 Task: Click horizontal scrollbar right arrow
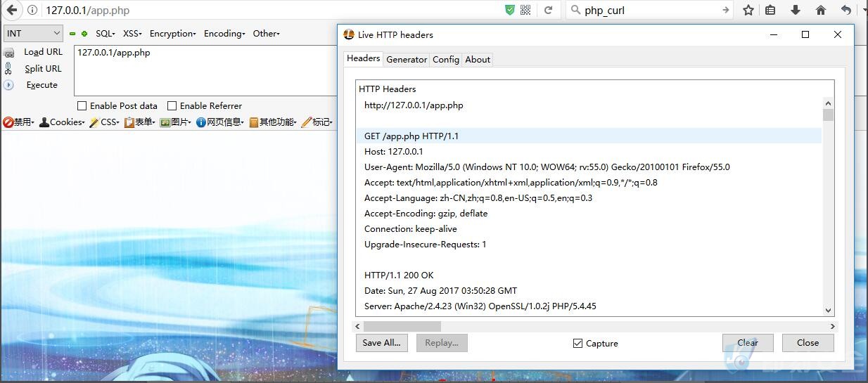pos(833,326)
